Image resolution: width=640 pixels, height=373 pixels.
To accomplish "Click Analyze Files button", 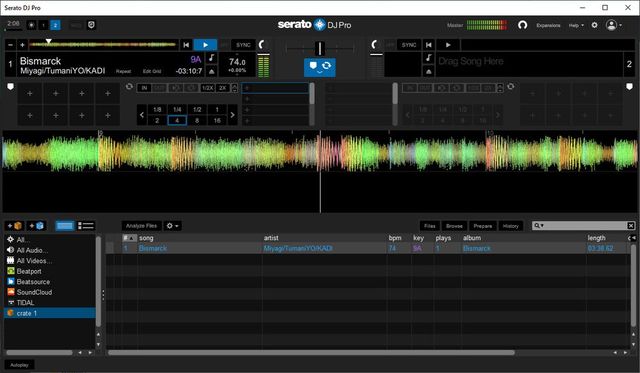I will (141, 226).
